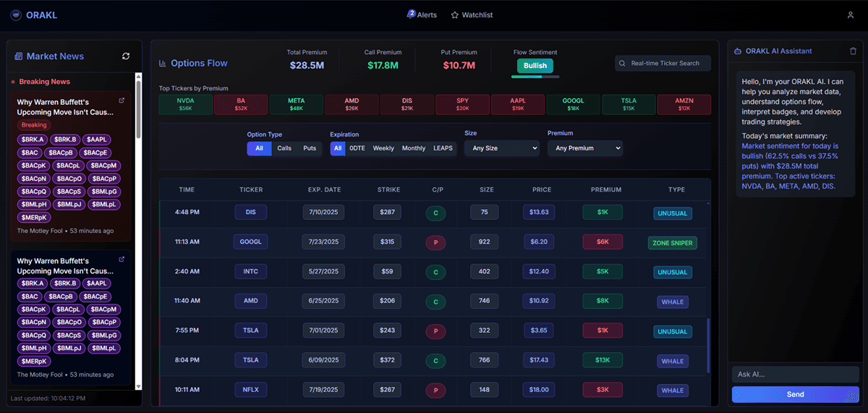Click the $13K premium cell
This screenshot has height=413, width=868.
pyautogui.click(x=603, y=360)
